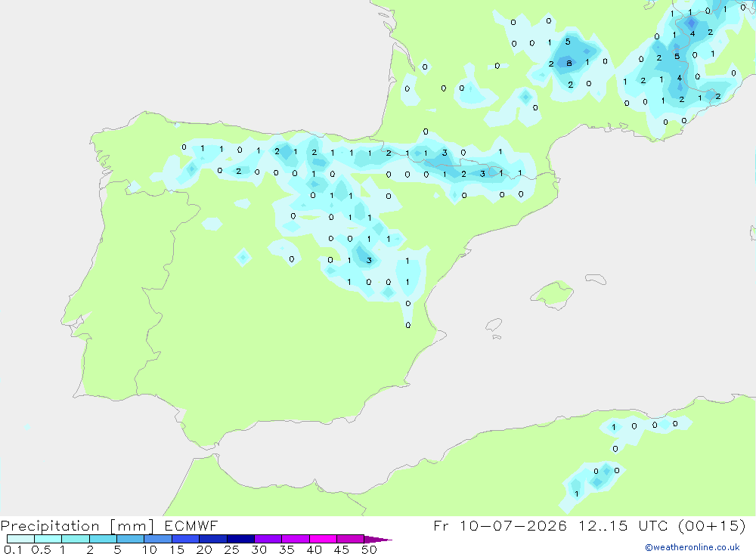Click the legend label '30'

(x=259, y=549)
